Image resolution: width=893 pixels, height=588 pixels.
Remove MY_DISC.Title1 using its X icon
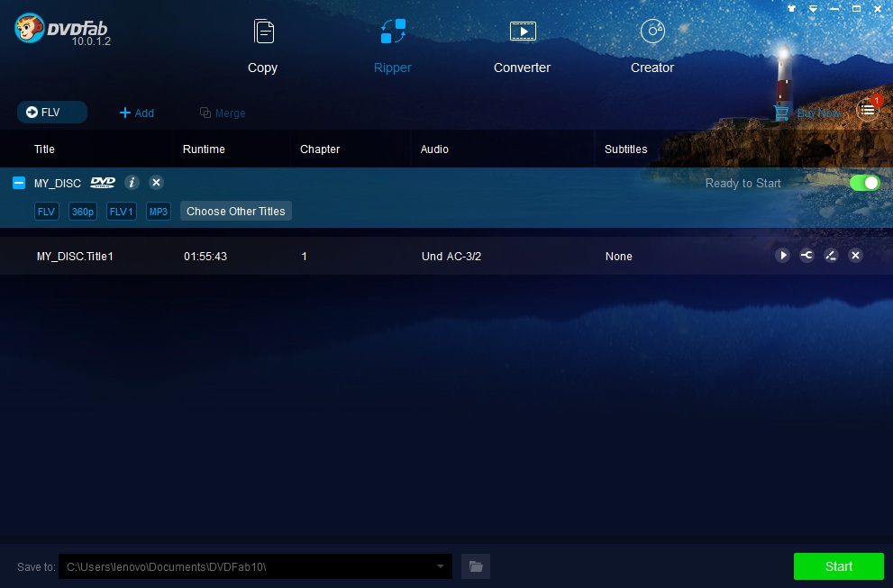coord(855,256)
